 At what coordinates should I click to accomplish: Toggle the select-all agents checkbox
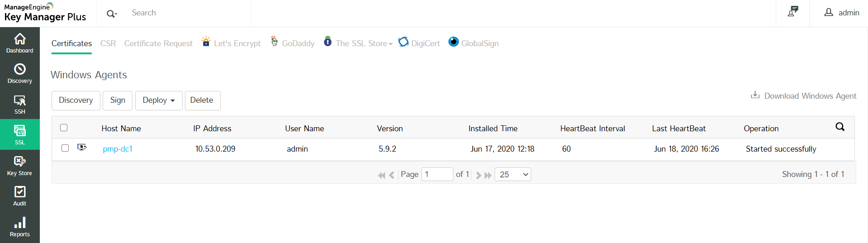[64, 128]
